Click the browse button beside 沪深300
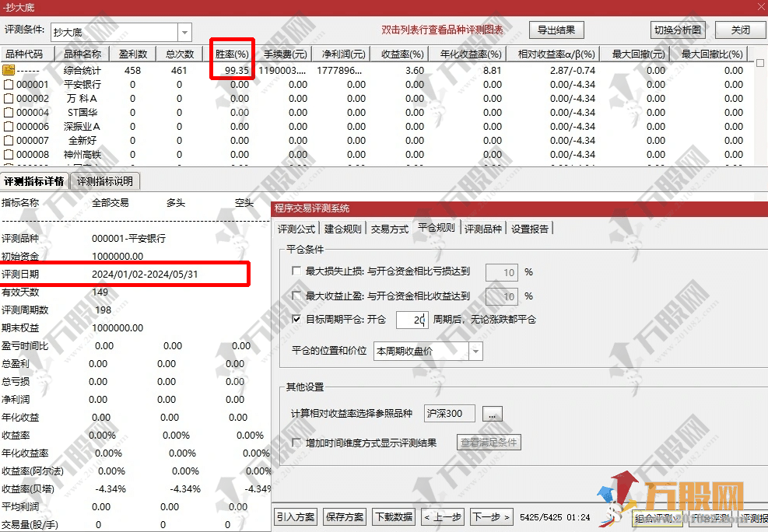Screen dimensions: 768x532 493,414
